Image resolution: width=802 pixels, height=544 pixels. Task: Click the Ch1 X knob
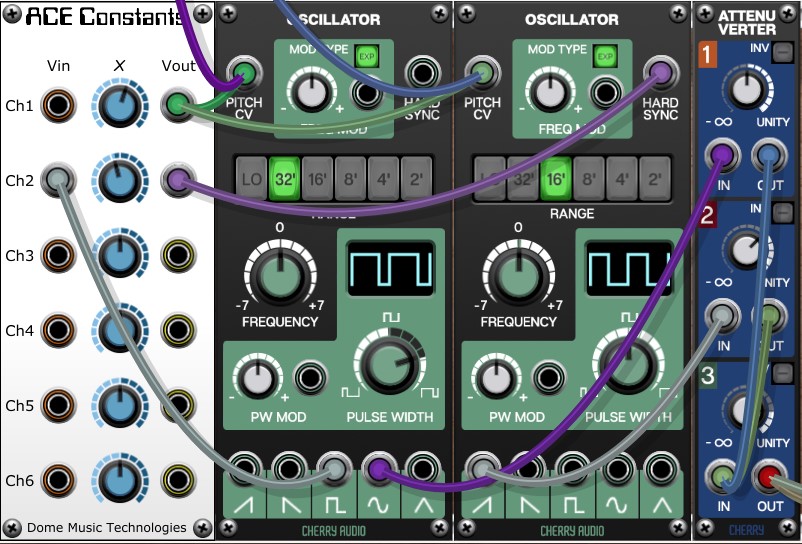pyautogui.click(x=120, y=106)
